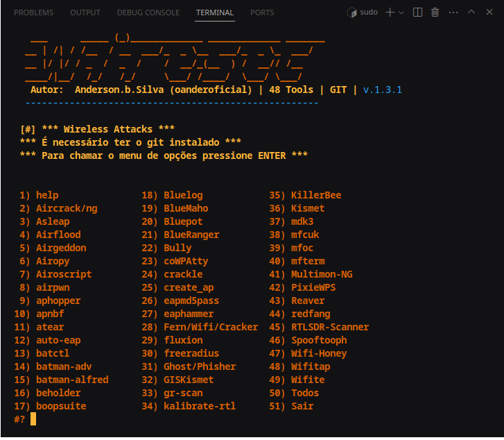Click option '21) BlueRanger'
Viewport: 504px width, 440px height.
(180, 235)
